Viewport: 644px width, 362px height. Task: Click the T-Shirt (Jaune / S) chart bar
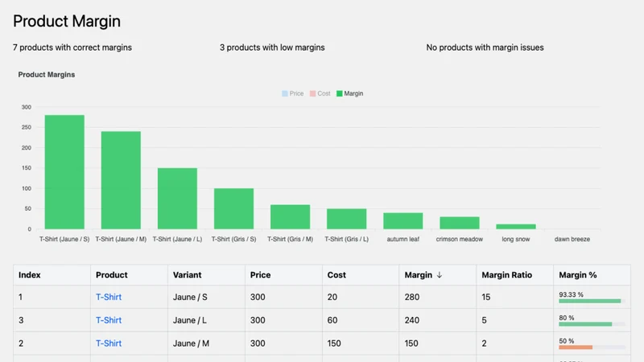click(x=64, y=172)
